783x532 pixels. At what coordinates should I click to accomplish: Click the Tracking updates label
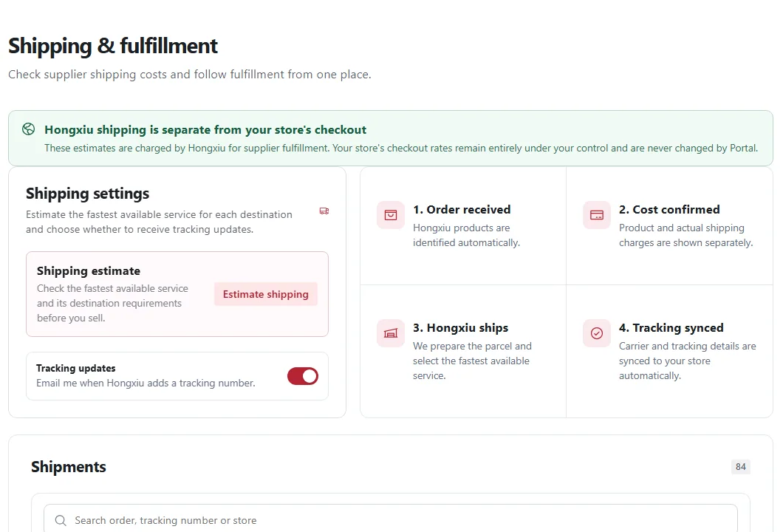coord(76,368)
